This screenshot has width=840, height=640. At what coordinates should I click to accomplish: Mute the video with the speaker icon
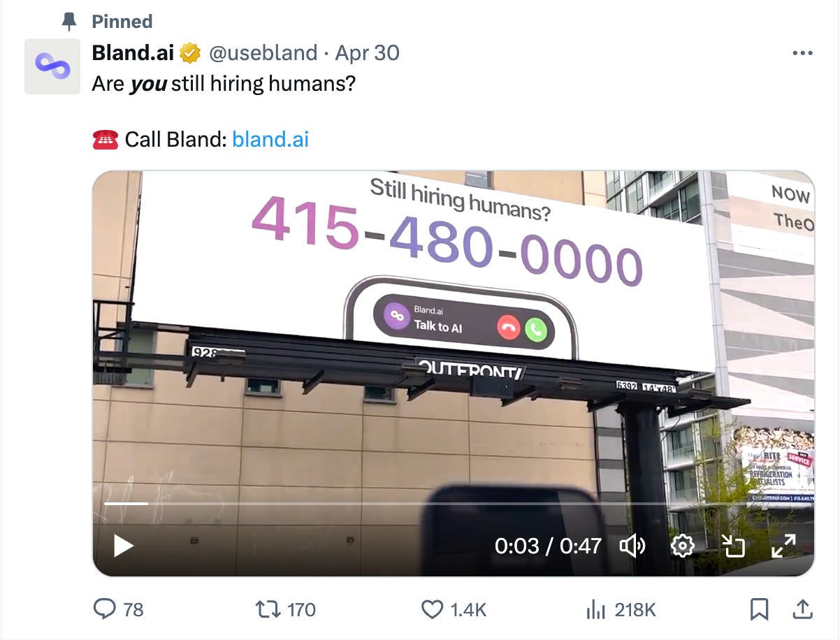point(632,546)
